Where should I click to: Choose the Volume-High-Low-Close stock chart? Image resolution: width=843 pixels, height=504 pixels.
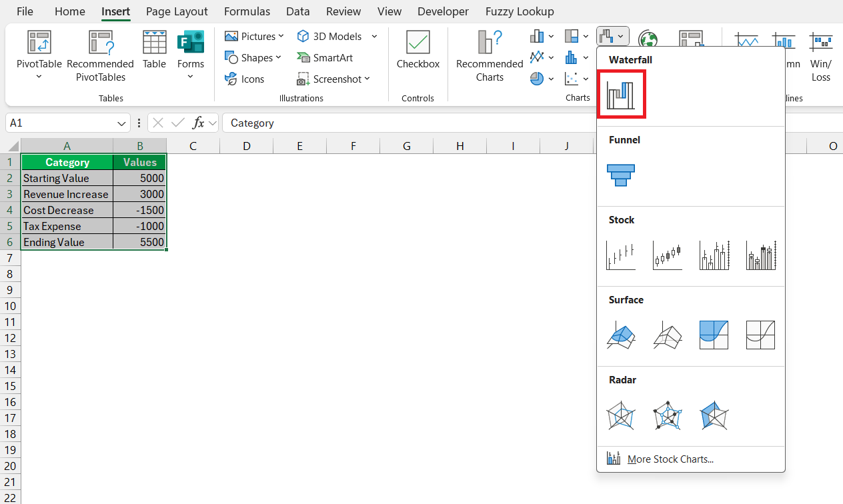click(x=714, y=255)
